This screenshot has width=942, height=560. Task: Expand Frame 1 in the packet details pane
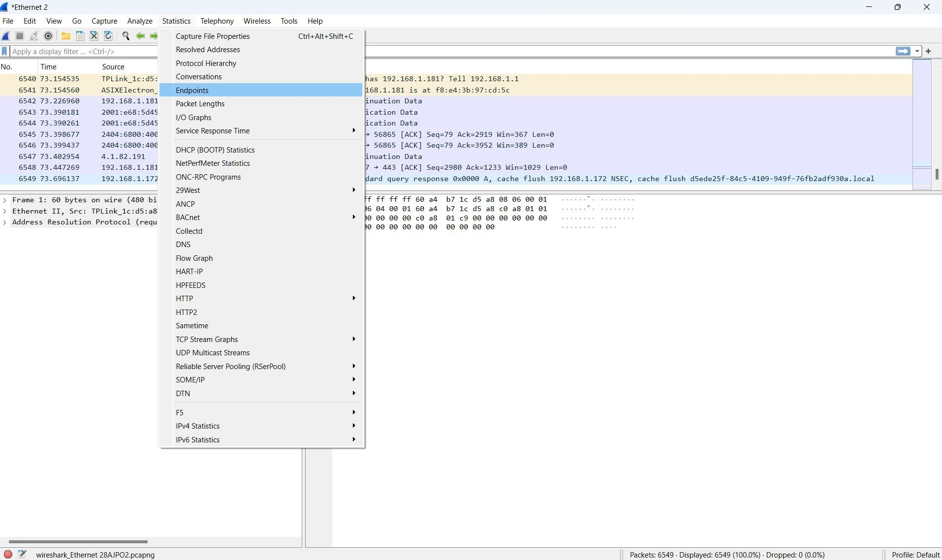click(4, 200)
